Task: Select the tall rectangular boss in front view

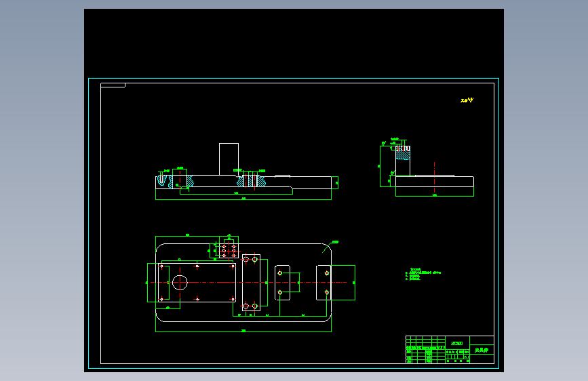Action: pyautogui.click(x=229, y=159)
